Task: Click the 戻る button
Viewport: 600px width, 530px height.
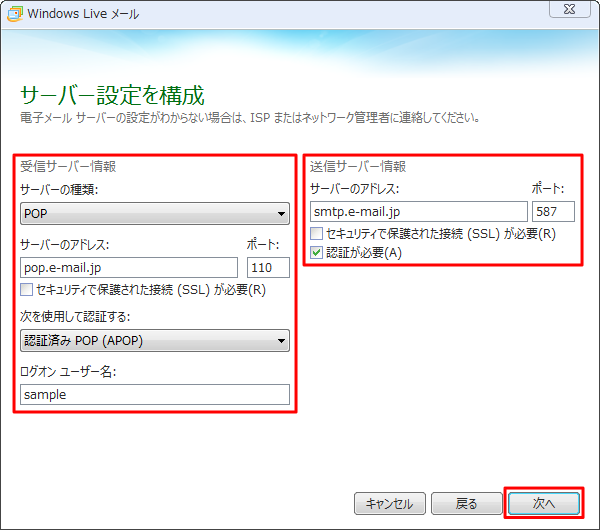Action: click(466, 504)
